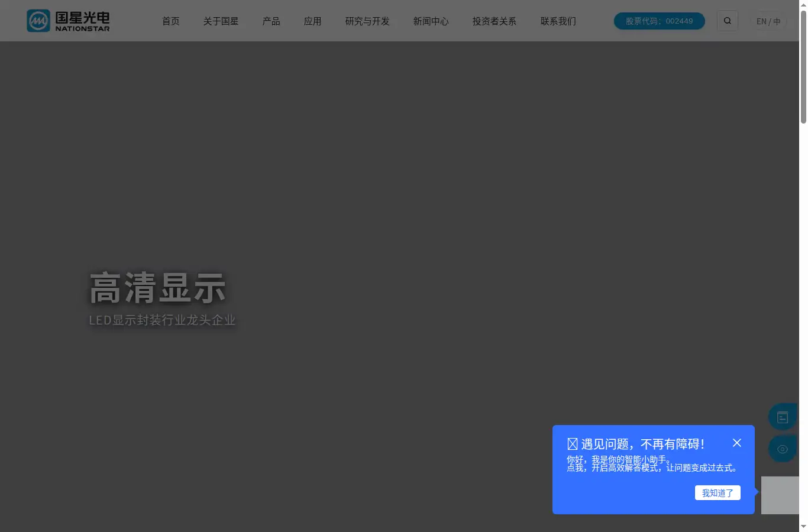Click the 股票代码: 002449 button
The width and height of the screenshot is (808, 532).
(x=660, y=21)
